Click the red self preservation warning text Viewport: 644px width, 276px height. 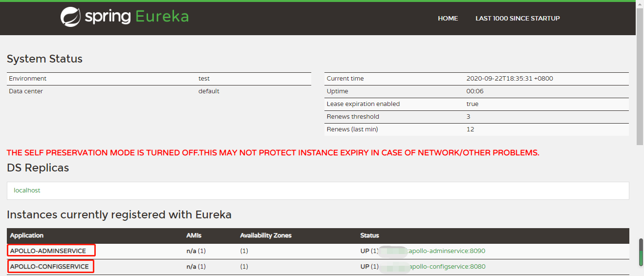click(273, 153)
